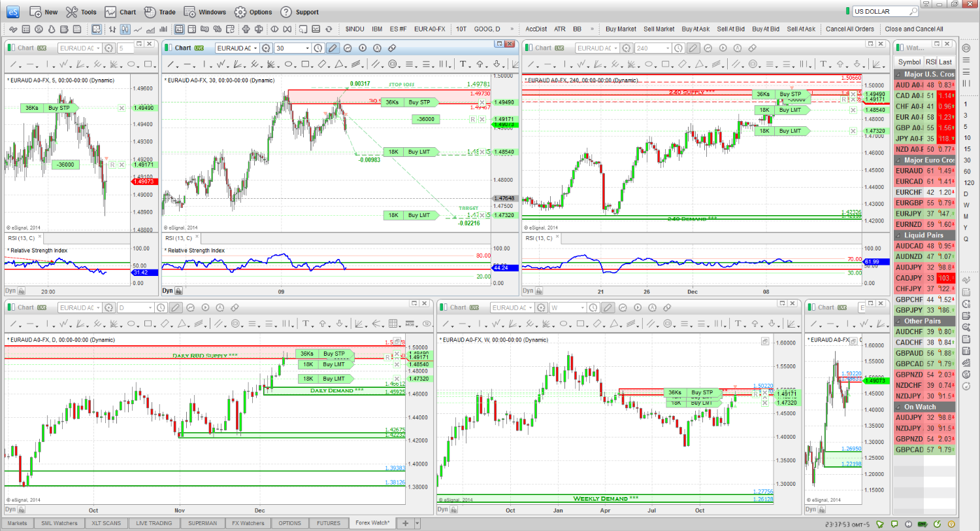980x531 pixels.
Task: Add a new page with plus tab
Action: (405, 523)
